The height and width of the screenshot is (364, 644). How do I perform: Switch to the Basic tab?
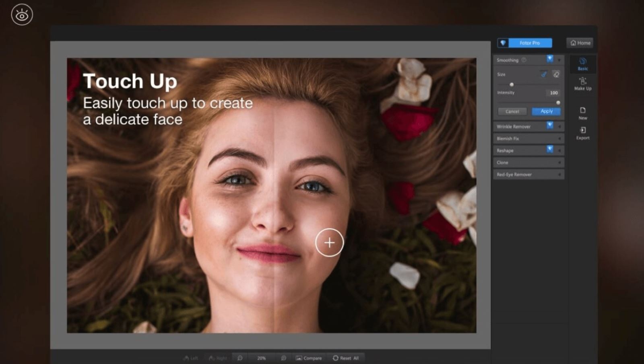pyautogui.click(x=582, y=64)
